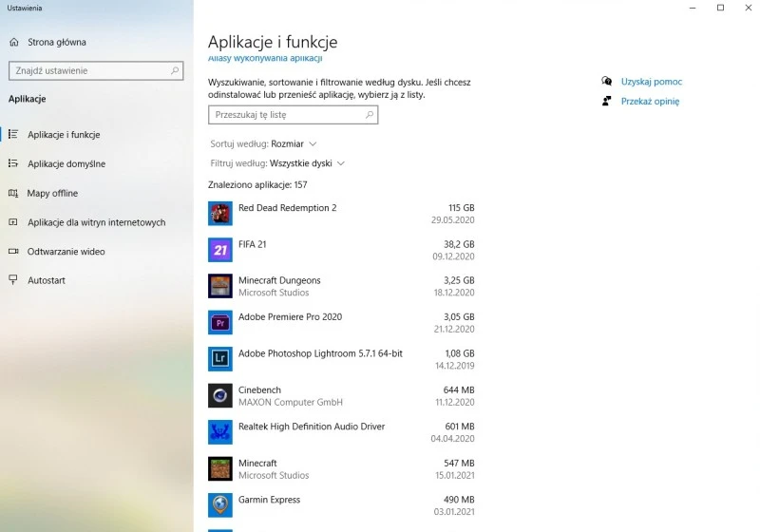Expand the Filtruj według Wszystkie dyski dropdown
Image resolution: width=760 pixels, height=532 pixels.
pos(306,163)
